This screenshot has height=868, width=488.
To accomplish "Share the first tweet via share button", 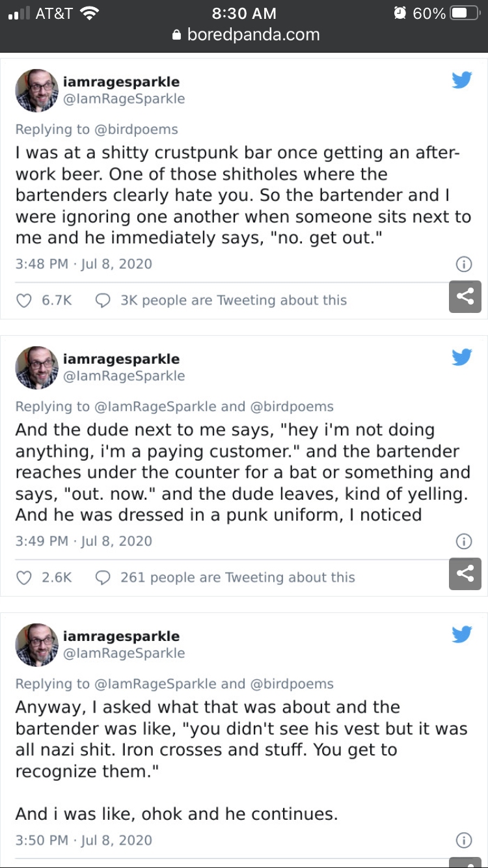I will tap(465, 297).
